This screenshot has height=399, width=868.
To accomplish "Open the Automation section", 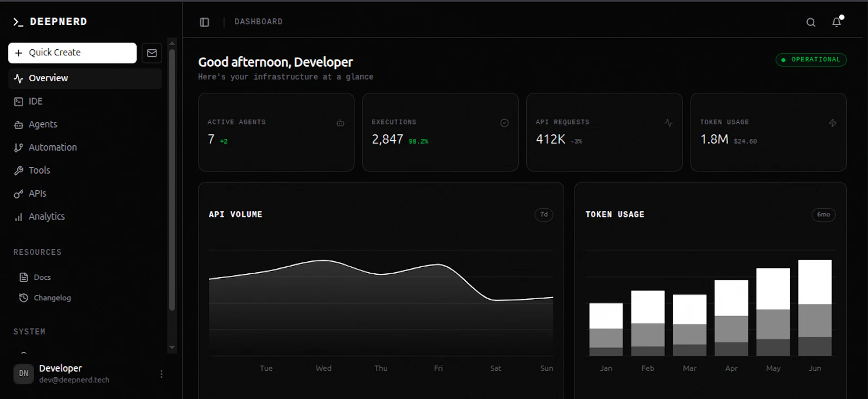I will point(85,147).
